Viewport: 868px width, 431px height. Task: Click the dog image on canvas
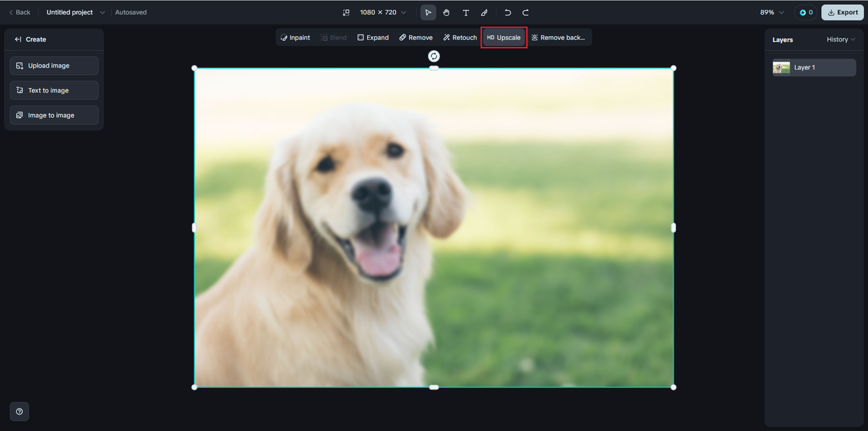434,228
